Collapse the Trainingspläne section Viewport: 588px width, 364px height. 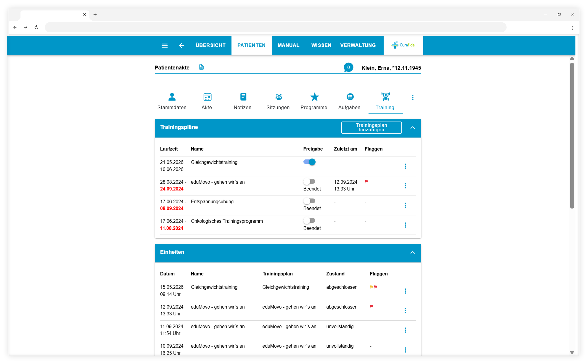point(412,128)
